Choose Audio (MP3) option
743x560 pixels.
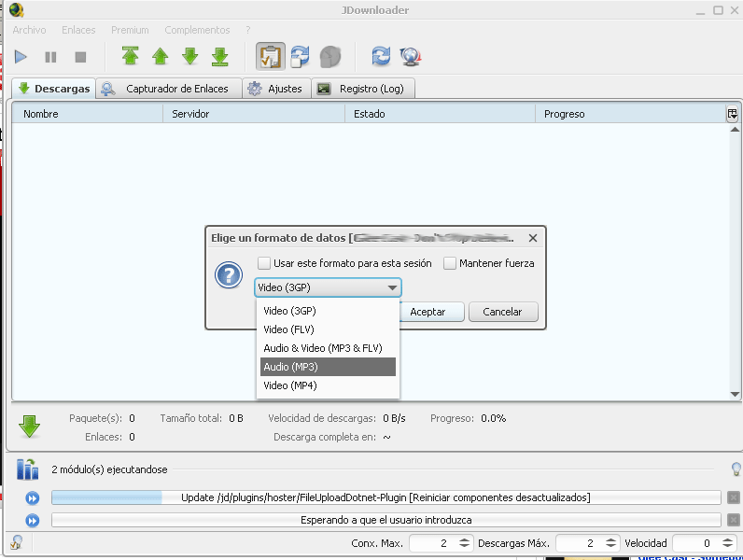tap(328, 367)
